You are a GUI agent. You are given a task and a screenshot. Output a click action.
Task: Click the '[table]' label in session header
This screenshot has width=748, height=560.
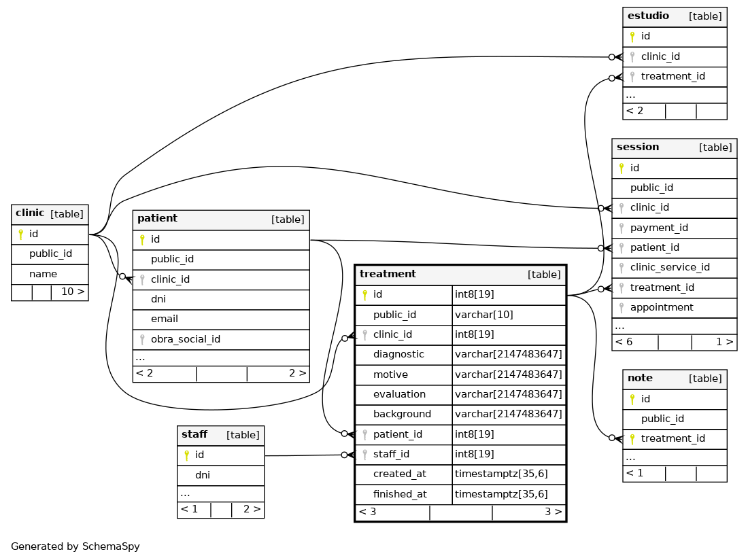point(715,148)
